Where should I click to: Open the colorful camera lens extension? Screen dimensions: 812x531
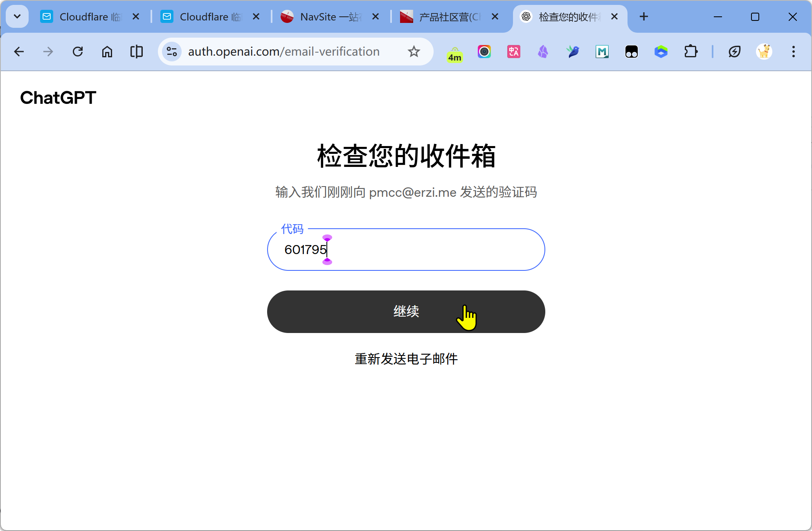pyautogui.click(x=484, y=52)
